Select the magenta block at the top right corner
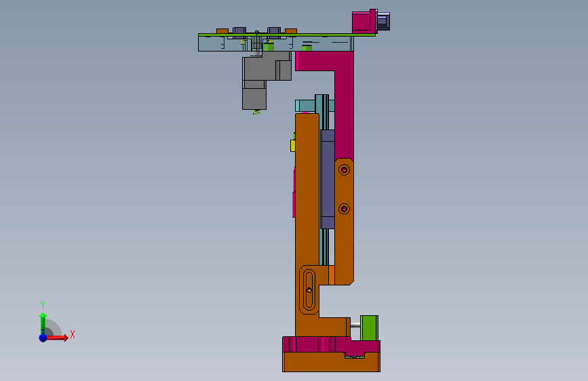This screenshot has width=588, height=381. 364,22
